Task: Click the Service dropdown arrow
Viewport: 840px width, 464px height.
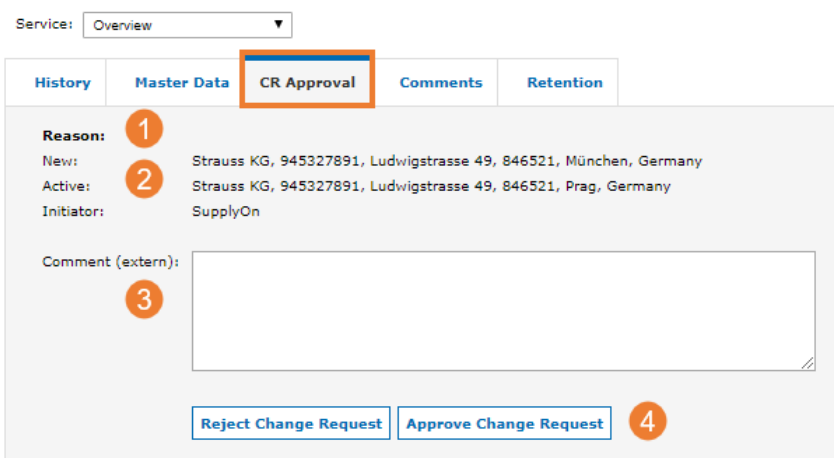Action: tap(278, 24)
